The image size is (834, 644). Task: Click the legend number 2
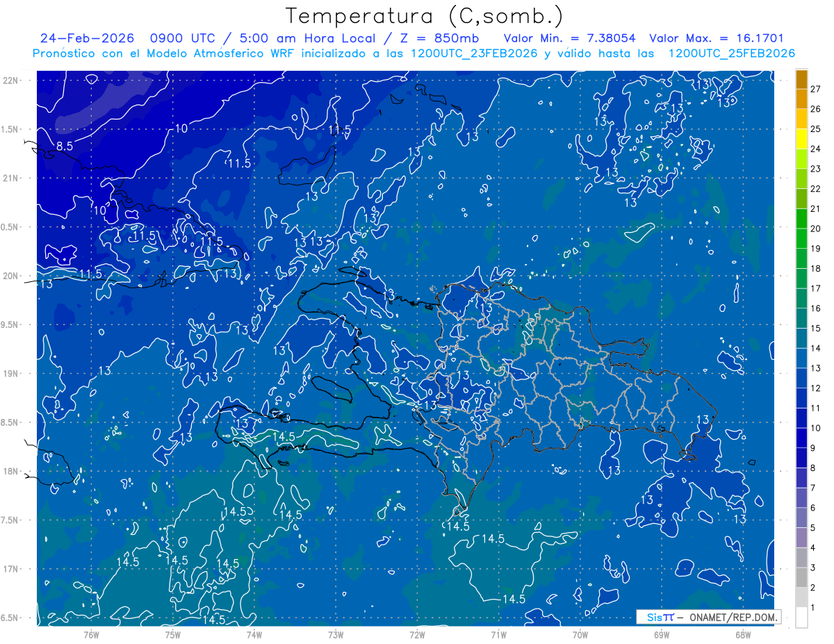[x=813, y=588]
